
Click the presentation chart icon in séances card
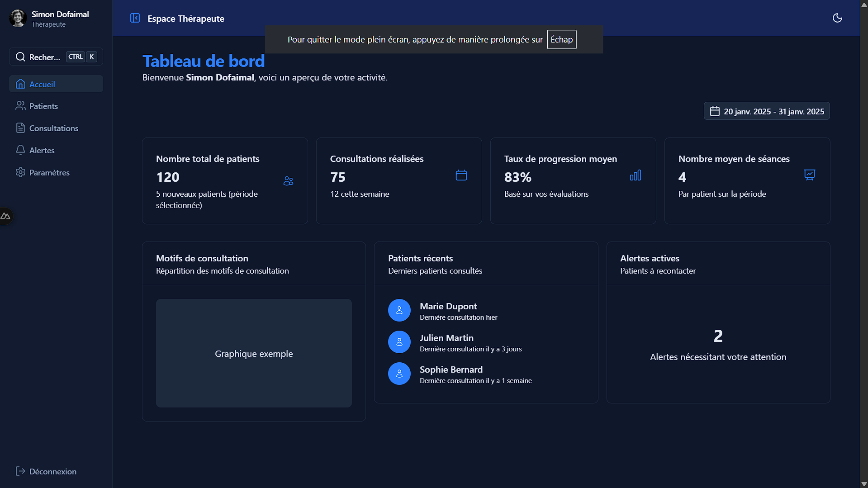click(x=810, y=175)
